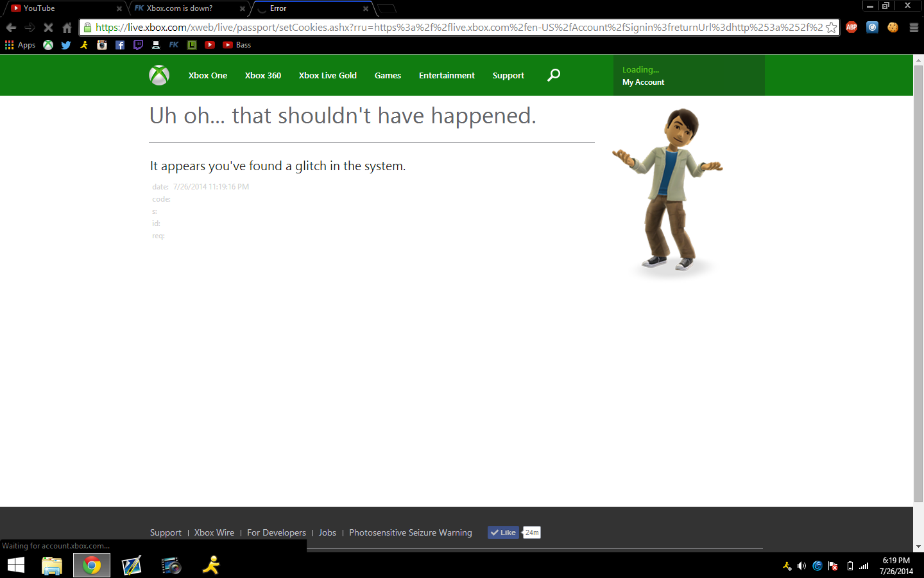This screenshot has width=924, height=578.
Task: Open the Support menu in header
Action: click(508, 75)
